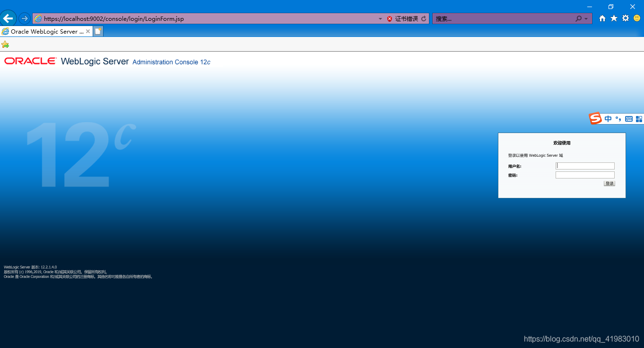This screenshot has height=348, width=644.
Task: Select the Oracle WebLogic Server tab
Action: (x=46, y=31)
